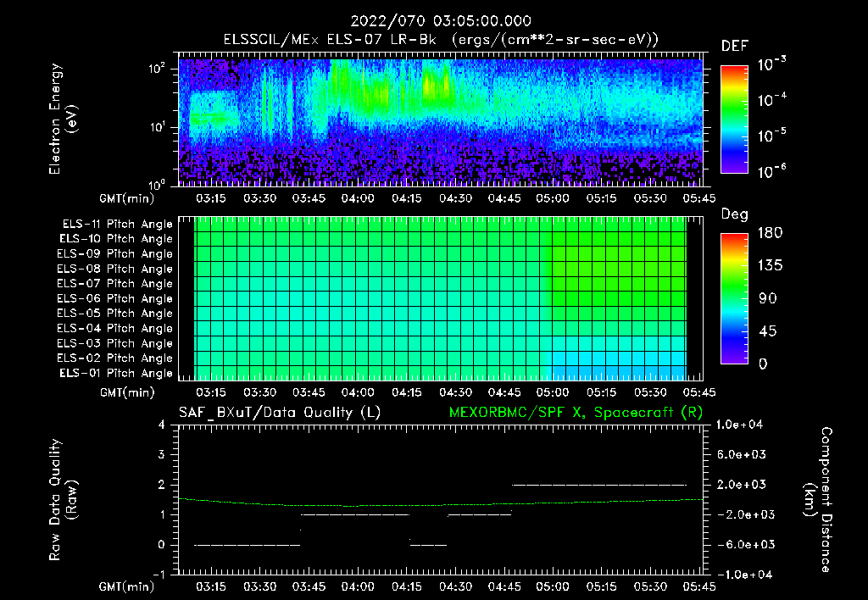Click the ELS-03 Pitch Angle row label
This screenshot has width=868, height=600.
115,344
